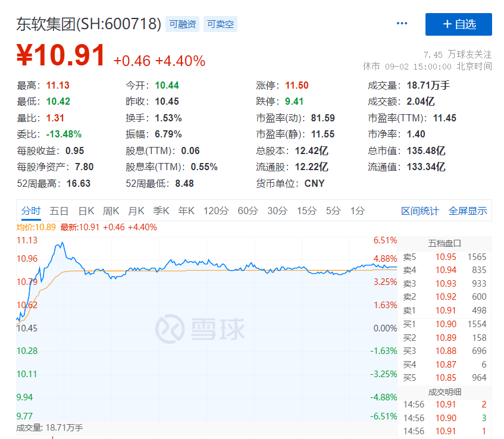The image size is (504, 439).
Task: Choose the 15分 interval tab
Action: click(306, 211)
